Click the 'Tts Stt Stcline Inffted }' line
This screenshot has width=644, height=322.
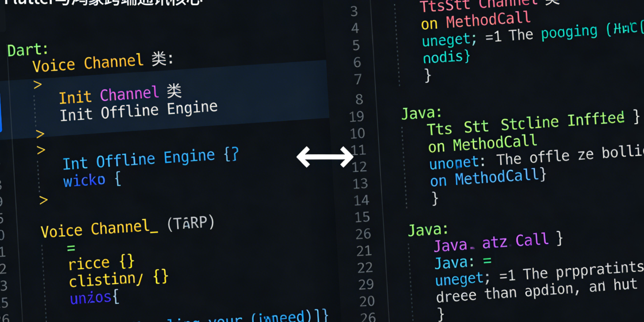tap(533, 123)
